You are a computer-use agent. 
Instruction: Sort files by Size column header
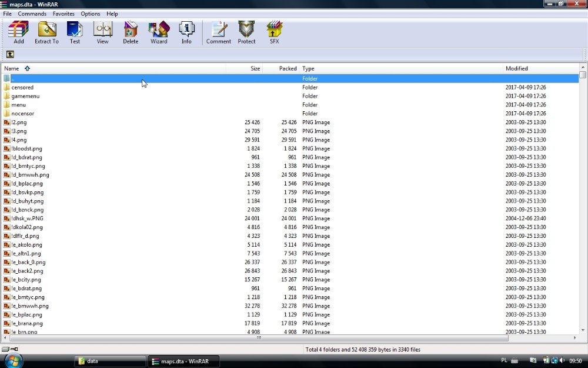pos(255,68)
